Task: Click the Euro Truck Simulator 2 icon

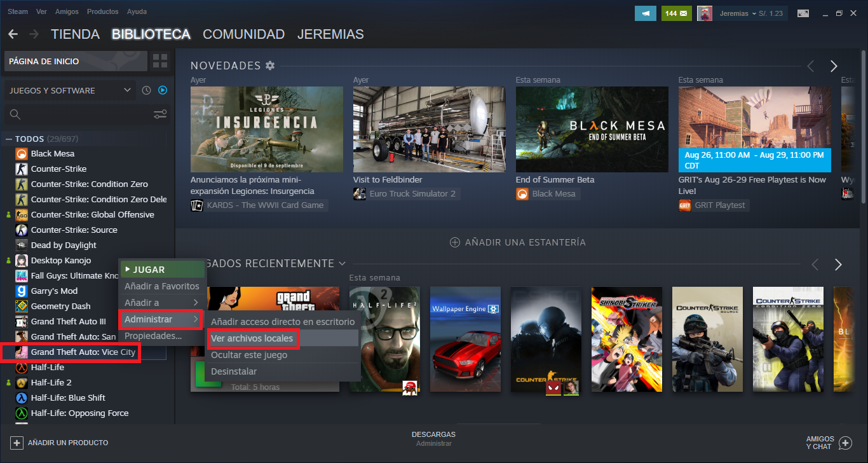Action: (x=359, y=194)
